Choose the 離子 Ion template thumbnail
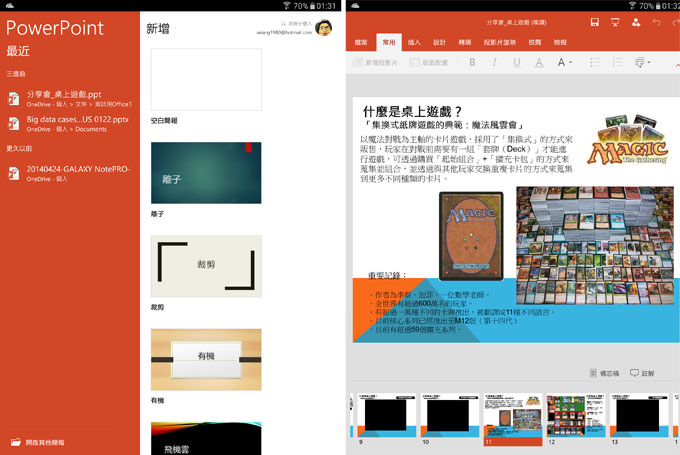Viewport: 680px width, 455px height. tap(206, 173)
